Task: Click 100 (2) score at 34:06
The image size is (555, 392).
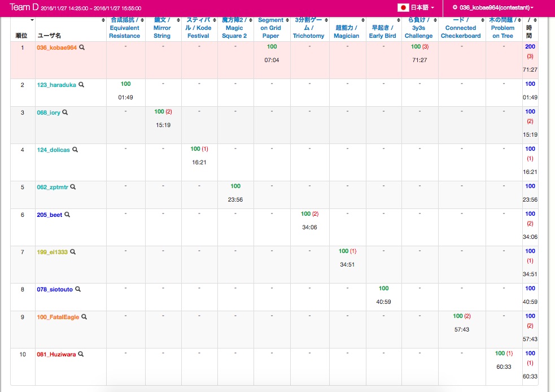Action: 309,214
